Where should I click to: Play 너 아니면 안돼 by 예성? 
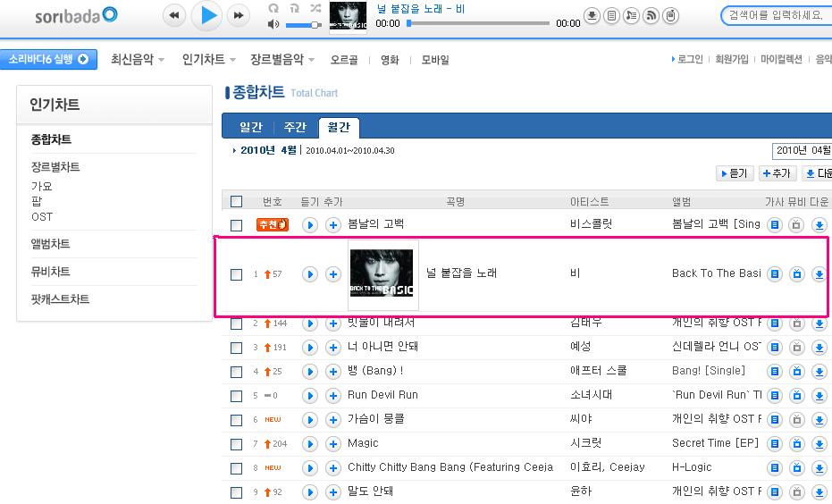[310, 348]
